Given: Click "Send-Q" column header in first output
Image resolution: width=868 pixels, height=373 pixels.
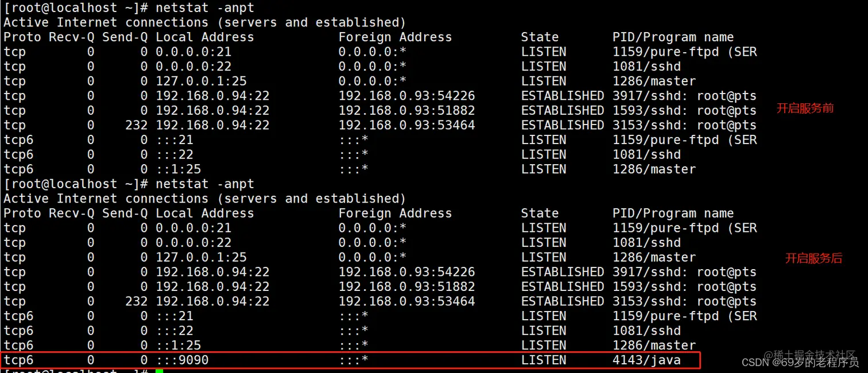Looking at the screenshot, I should 125,37.
